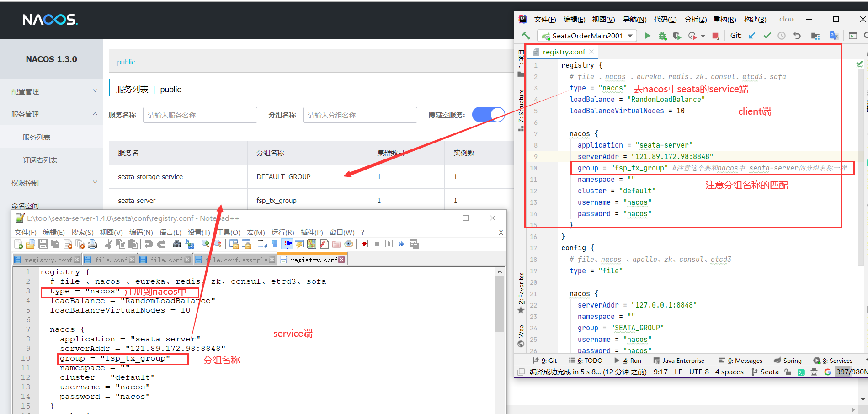868x414 pixels.
Task: Close the active registry.conf tab in Notepad++
Action: pos(341,260)
